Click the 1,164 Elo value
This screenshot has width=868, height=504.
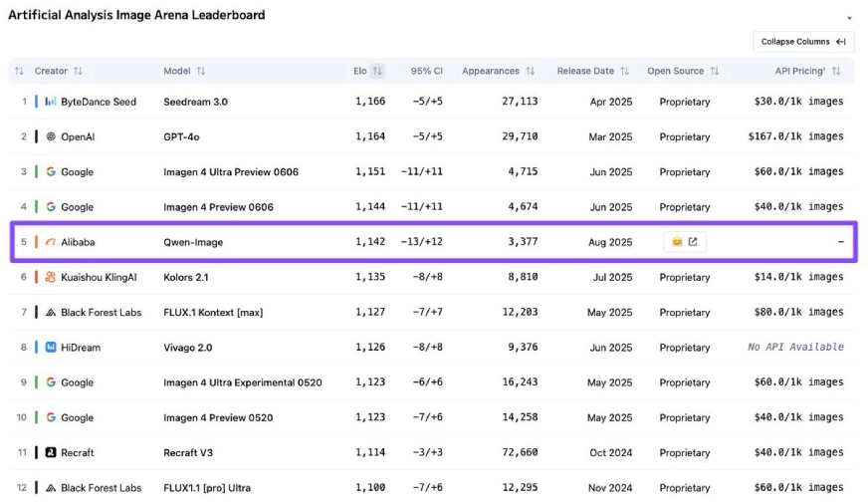(370, 136)
